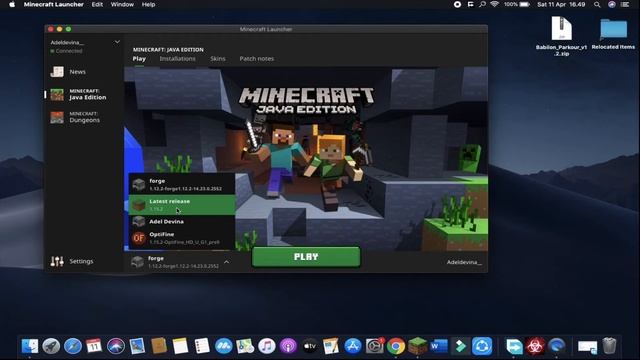Screen dimensions: 640x360
Task: Click the Adeldevina_ username at bottom right
Action: tap(464, 262)
